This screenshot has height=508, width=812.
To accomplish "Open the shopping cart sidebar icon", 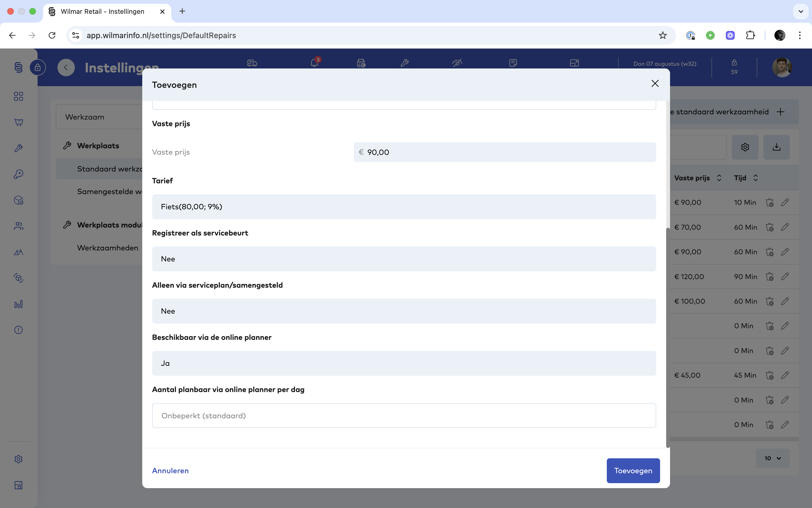I will click(x=19, y=122).
